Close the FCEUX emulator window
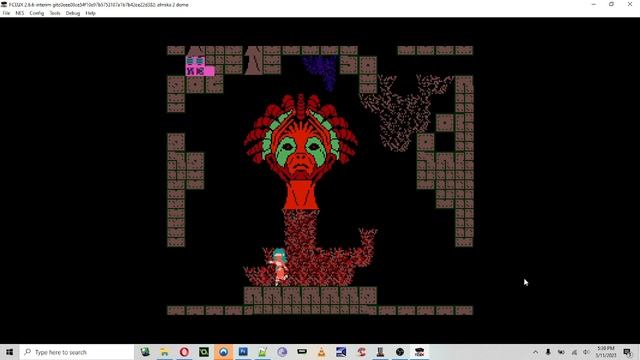The height and width of the screenshot is (360, 640). coord(630,4)
